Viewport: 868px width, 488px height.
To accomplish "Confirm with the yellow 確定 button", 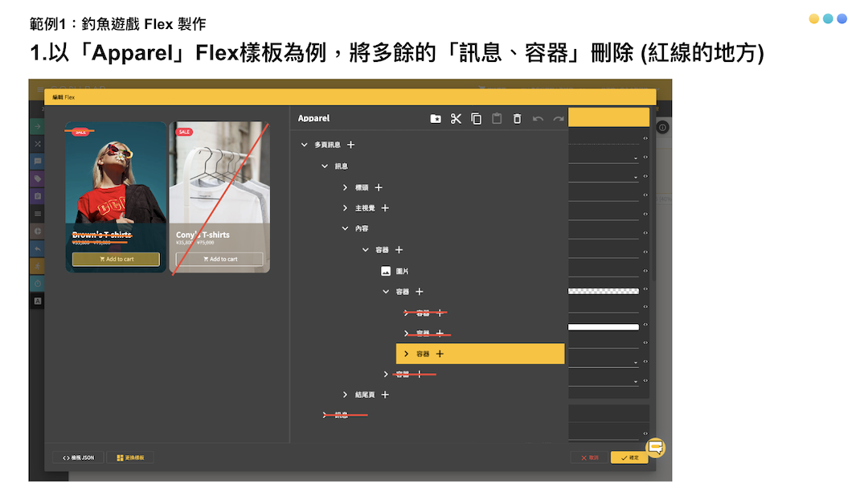I will [x=629, y=457].
